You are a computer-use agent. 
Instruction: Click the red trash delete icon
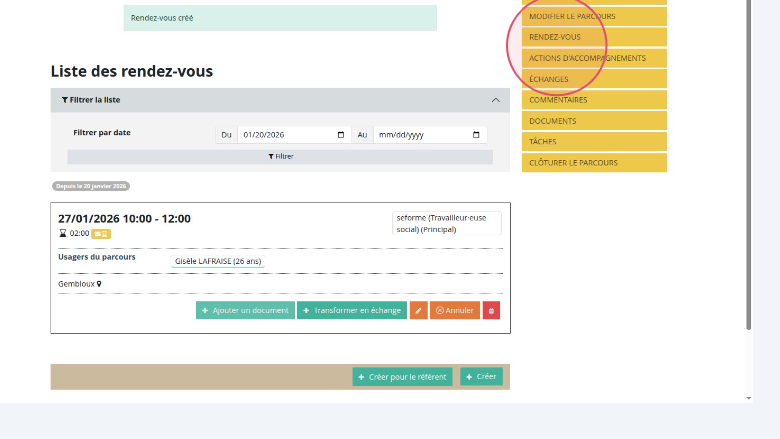[491, 310]
